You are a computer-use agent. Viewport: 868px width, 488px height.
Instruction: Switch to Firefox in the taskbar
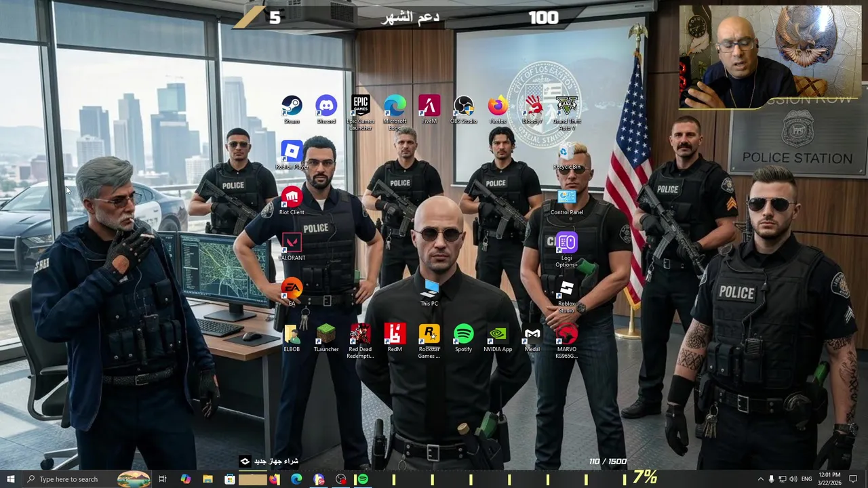[274, 479]
